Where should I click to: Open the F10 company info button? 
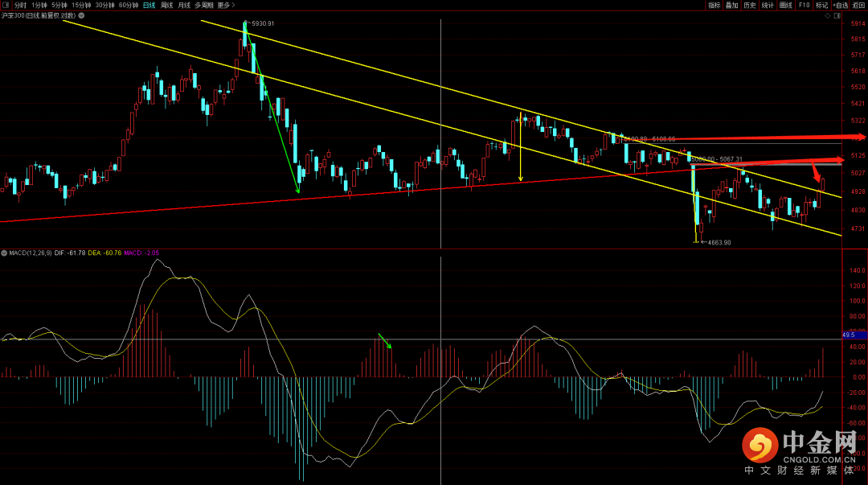click(x=804, y=5)
